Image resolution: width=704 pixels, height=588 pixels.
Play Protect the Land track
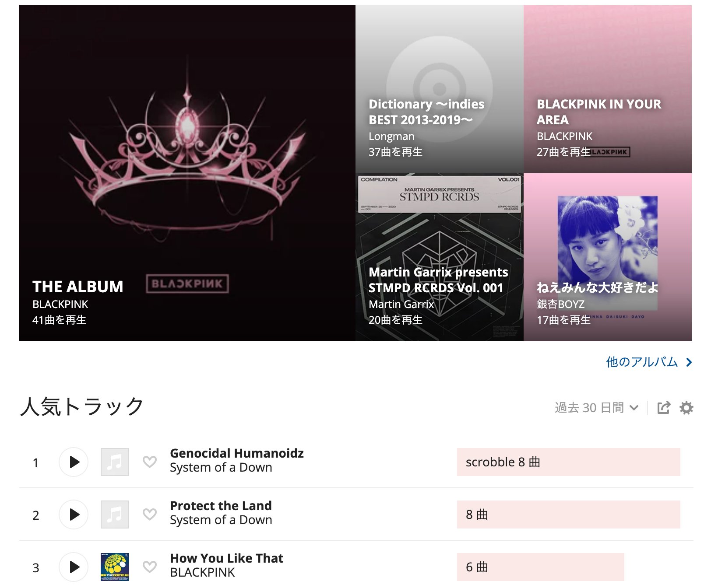point(74,514)
